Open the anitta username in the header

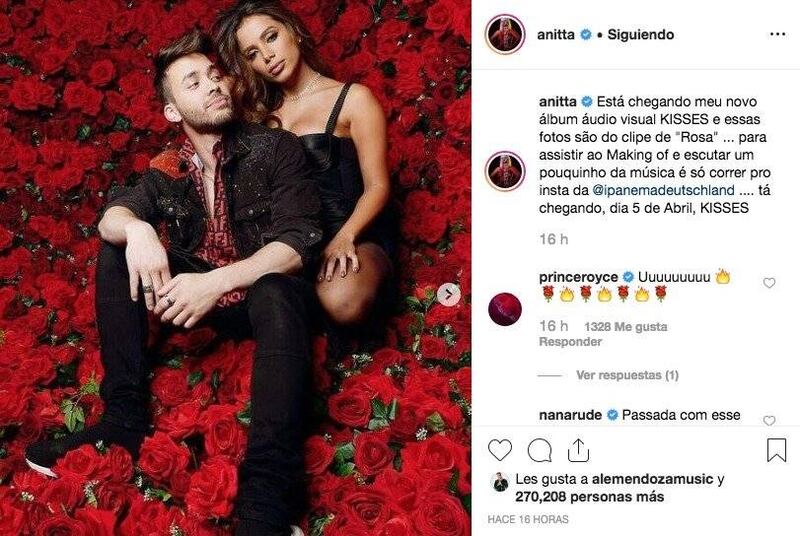tap(556, 35)
